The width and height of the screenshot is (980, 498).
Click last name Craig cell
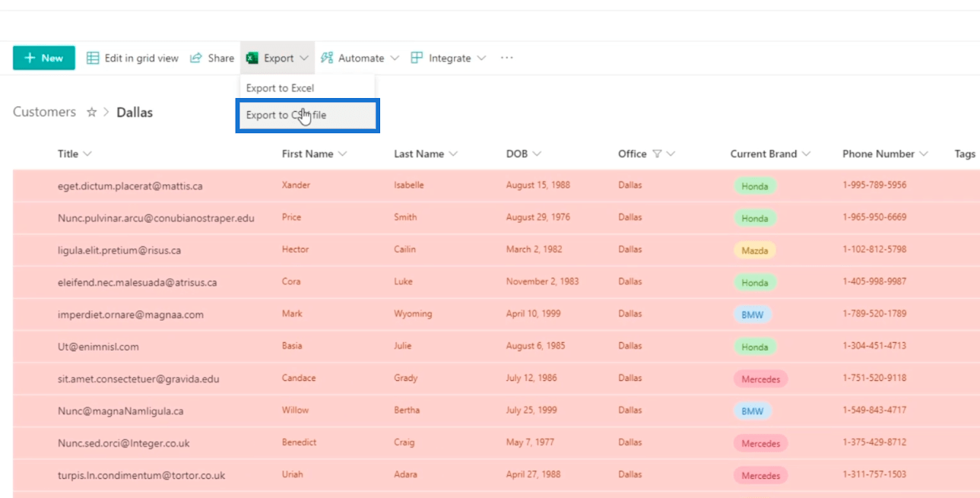(404, 442)
